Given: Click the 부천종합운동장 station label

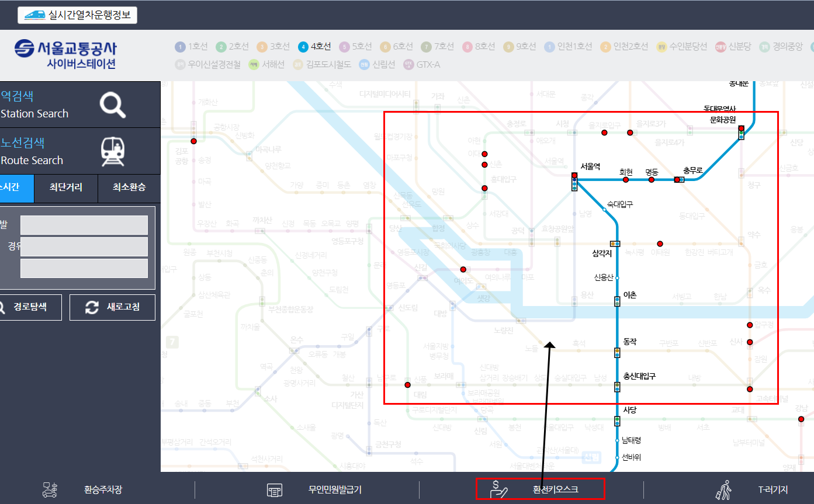Looking at the screenshot, I should (x=290, y=309).
